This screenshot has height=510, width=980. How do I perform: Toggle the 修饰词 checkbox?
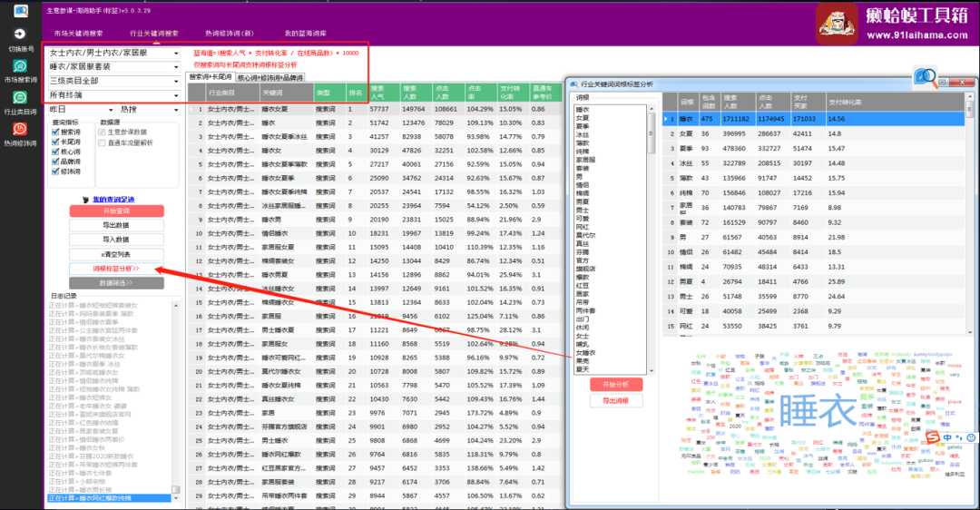click(x=55, y=172)
